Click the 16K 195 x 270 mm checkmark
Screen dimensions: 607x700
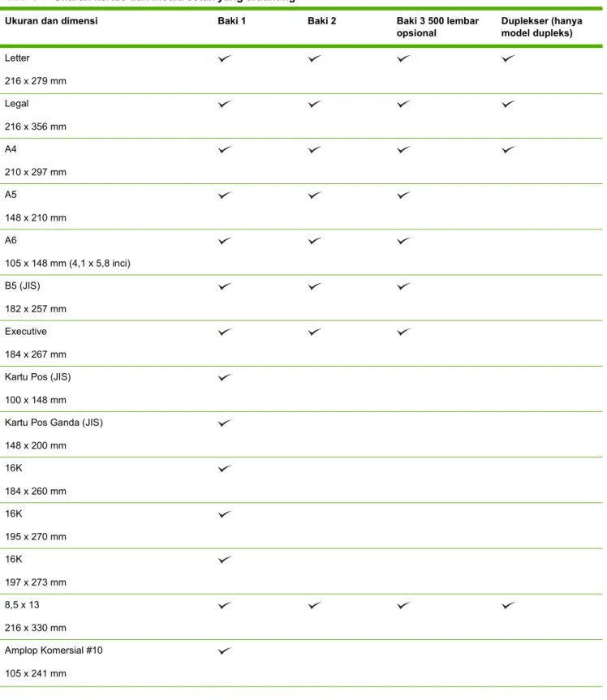pos(225,514)
